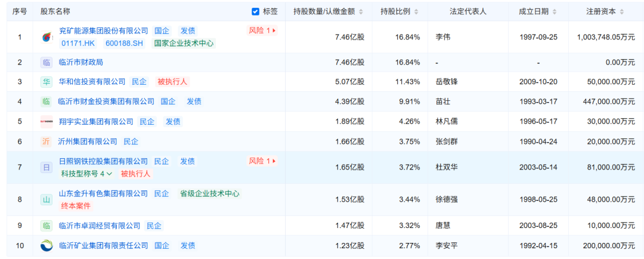644x259 pixels.
Task: Uncheck the 标签 checkbox
Action: (x=255, y=11)
